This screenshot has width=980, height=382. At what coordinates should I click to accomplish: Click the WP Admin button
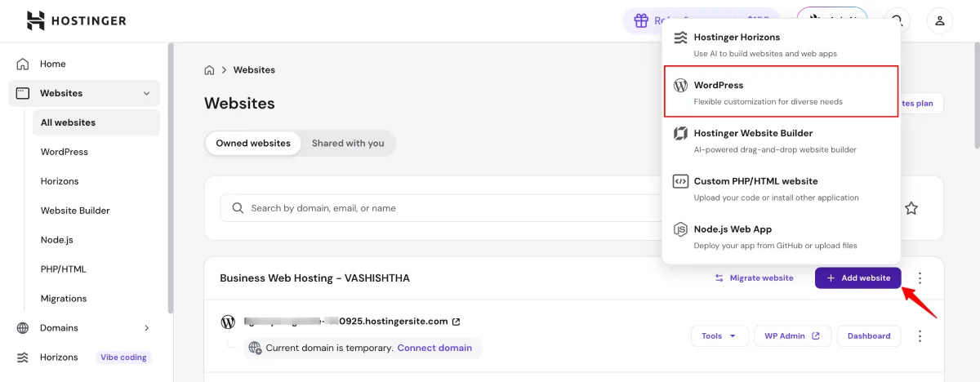coord(792,336)
